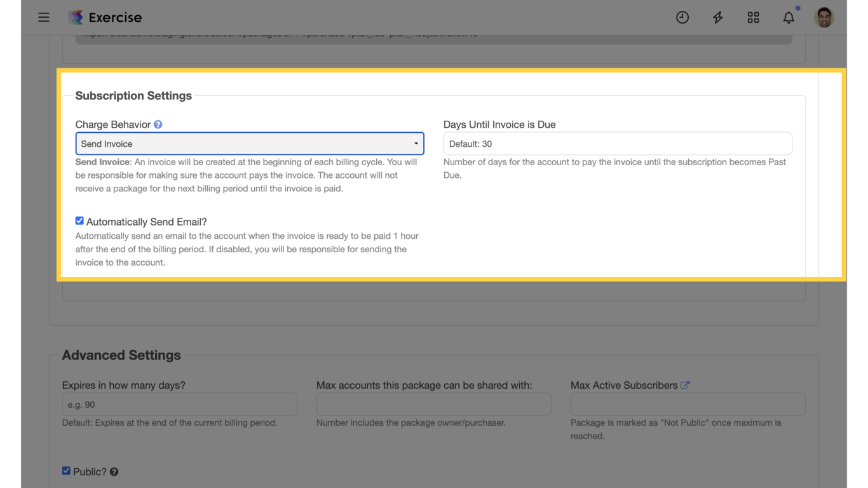868x488 pixels.
Task: Focus the Days Until Invoice is Due field
Action: pos(617,144)
